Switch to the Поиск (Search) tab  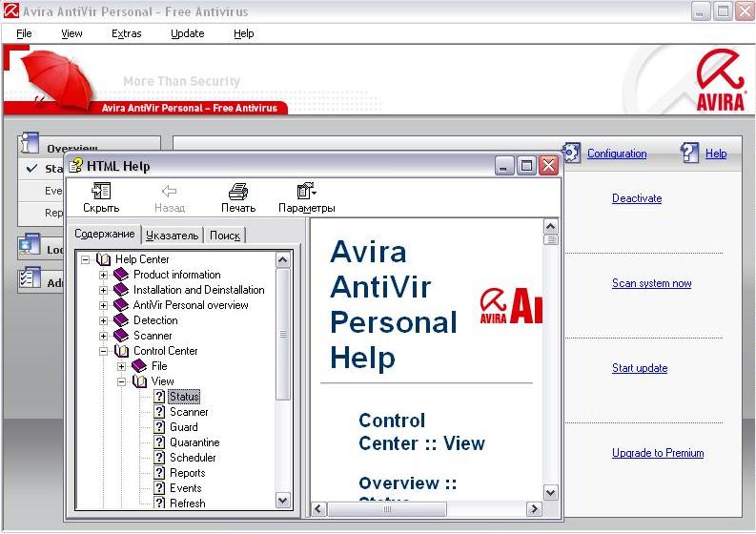click(x=225, y=236)
